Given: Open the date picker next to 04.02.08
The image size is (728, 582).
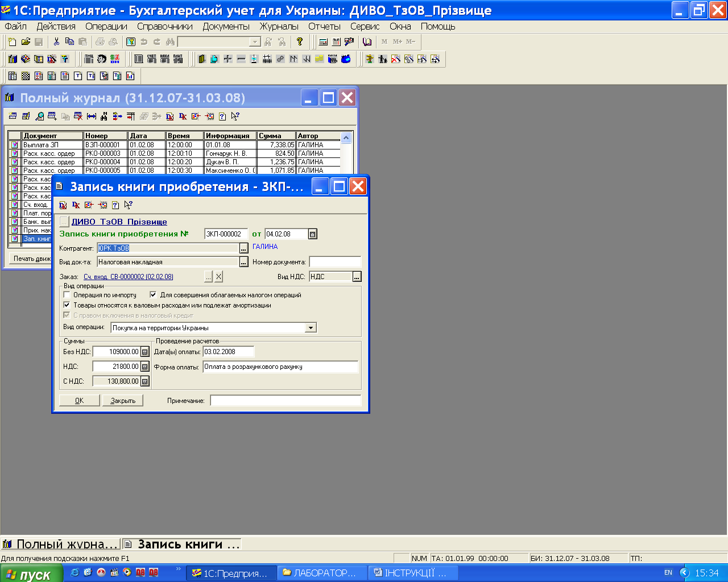Looking at the screenshot, I should [312, 234].
